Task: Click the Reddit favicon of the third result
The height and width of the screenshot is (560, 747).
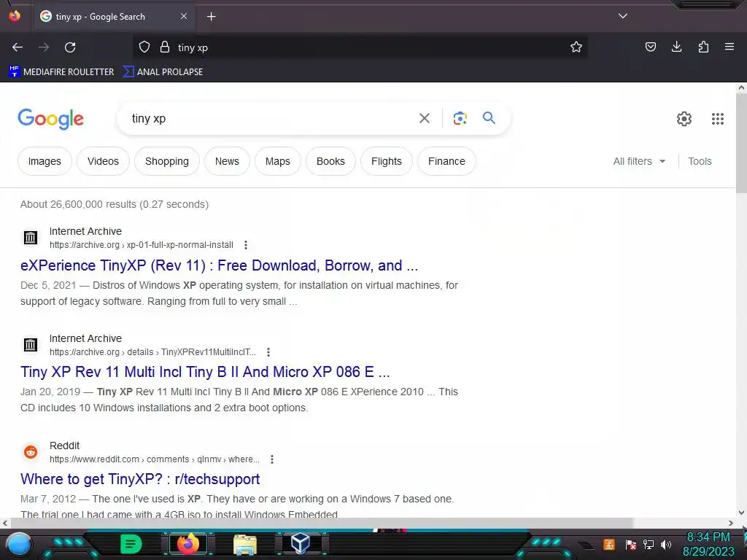Action: [31, 451]
